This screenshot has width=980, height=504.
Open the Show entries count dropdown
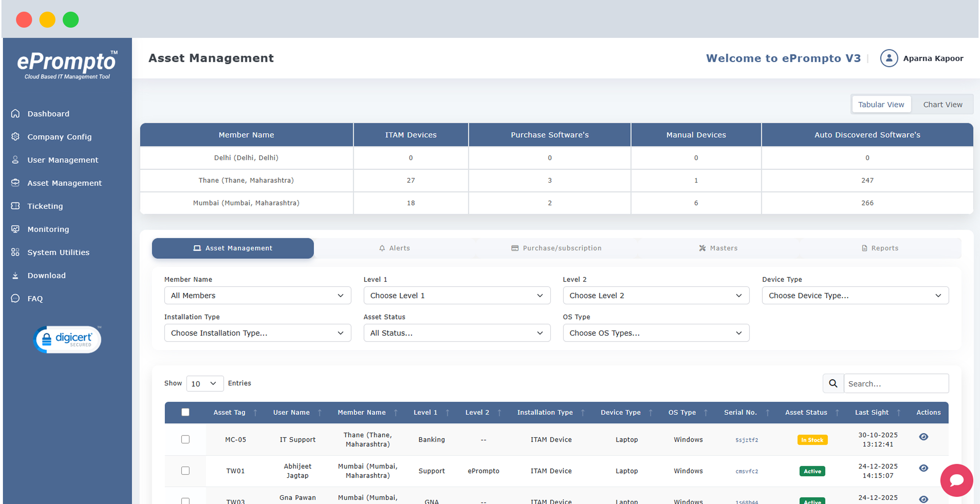pyautogui.click(x=204, y=383)
